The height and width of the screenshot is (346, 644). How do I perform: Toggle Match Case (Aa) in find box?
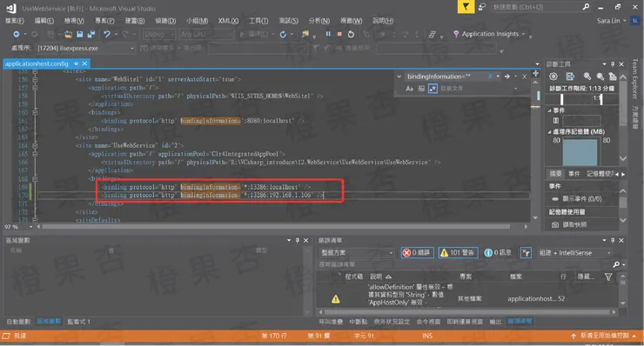(410, 89)
